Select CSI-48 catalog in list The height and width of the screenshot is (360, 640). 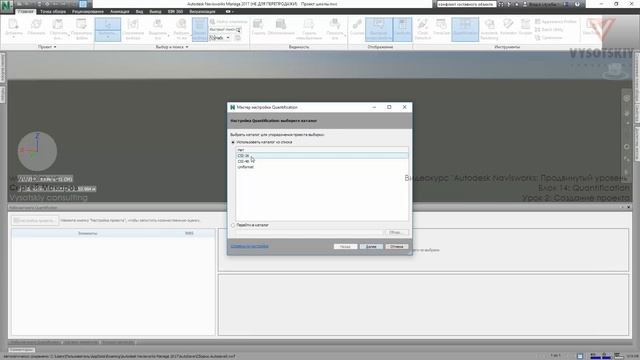click(322, 161)
